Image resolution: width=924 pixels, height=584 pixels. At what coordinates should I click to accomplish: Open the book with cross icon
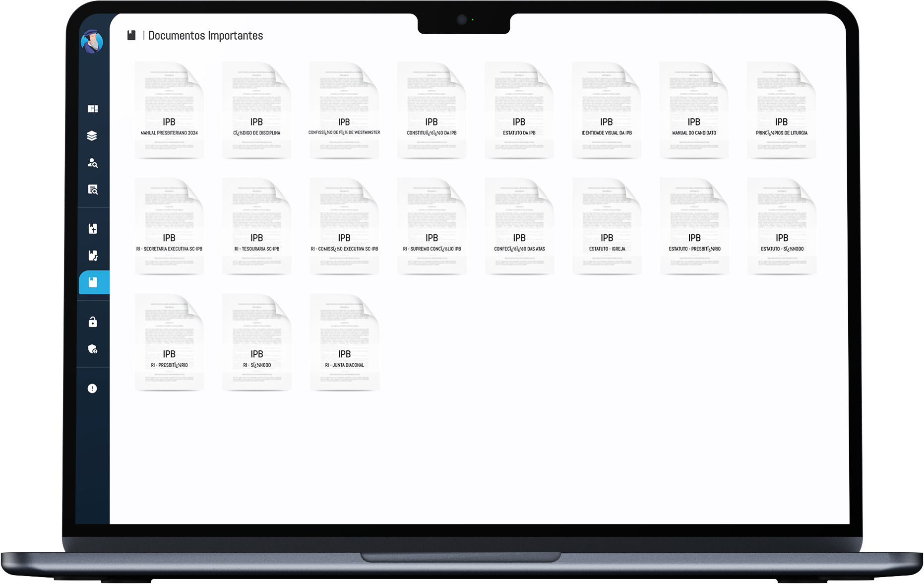(x=93, y=229)
